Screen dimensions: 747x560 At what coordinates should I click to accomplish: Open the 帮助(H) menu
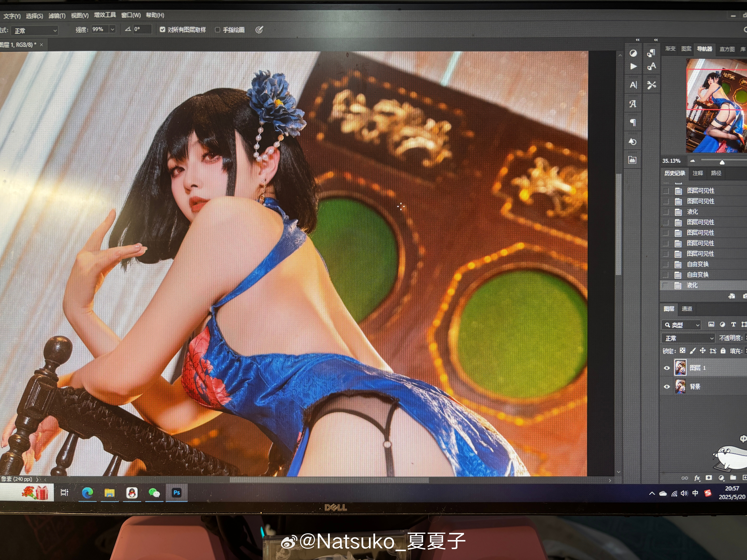coord(155,15)
